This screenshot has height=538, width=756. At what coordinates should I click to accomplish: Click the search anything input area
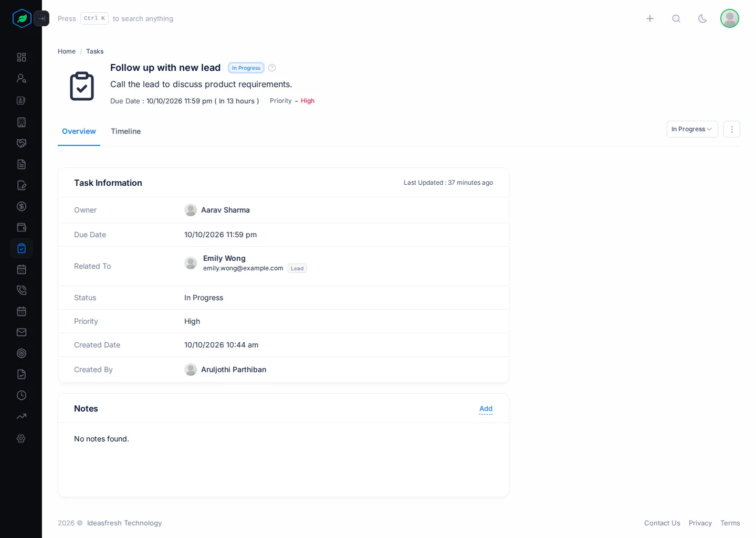[x=115, y=18]
